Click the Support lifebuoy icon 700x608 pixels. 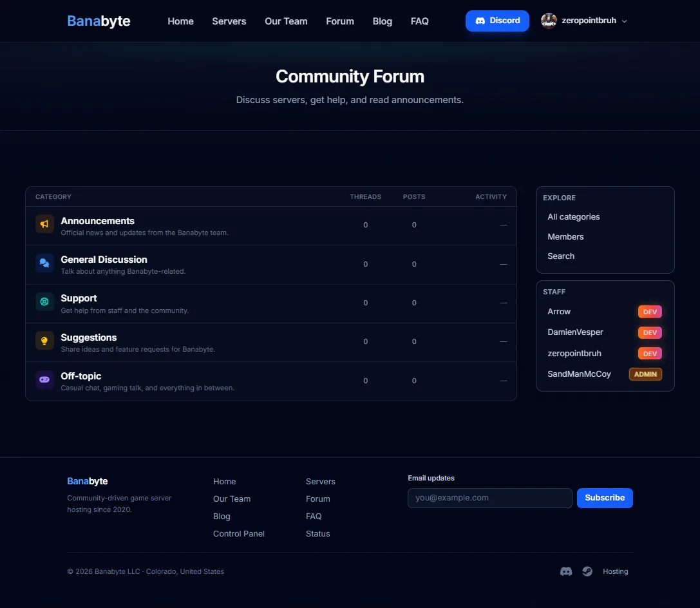44,302
